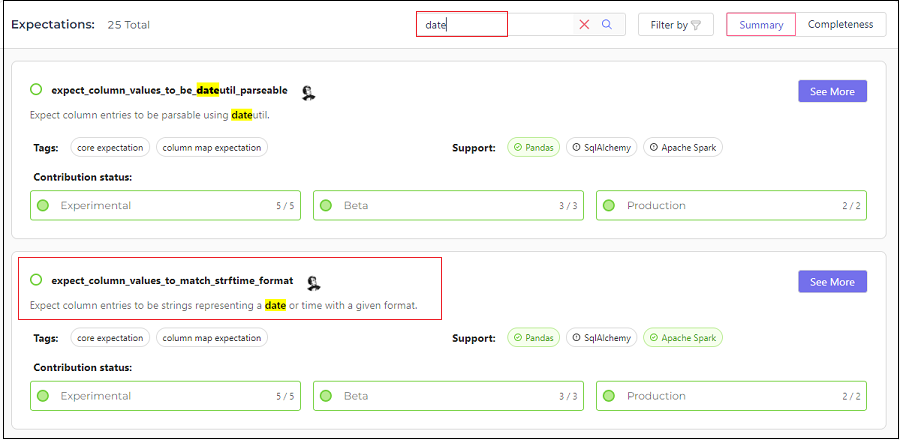The width and height of the screenshot is (900, 440).
Task: Switch to the Summary tab
Action: [x=761, y=25]
